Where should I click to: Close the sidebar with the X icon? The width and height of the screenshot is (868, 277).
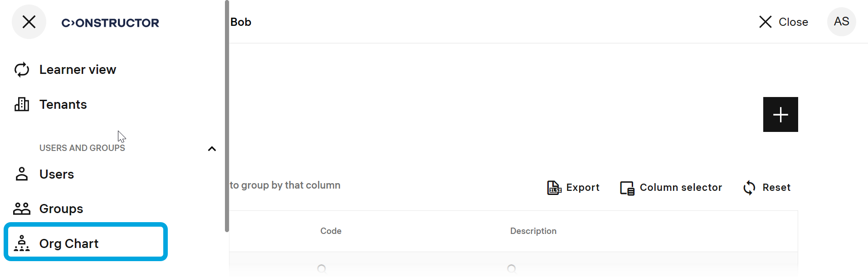click(x=29, y=22)
